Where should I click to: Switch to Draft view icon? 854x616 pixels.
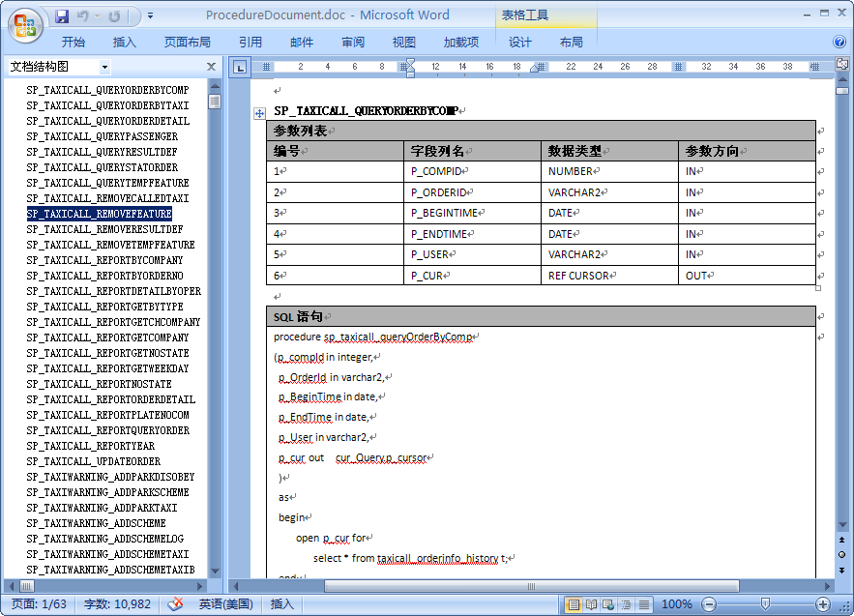point(644,604)
